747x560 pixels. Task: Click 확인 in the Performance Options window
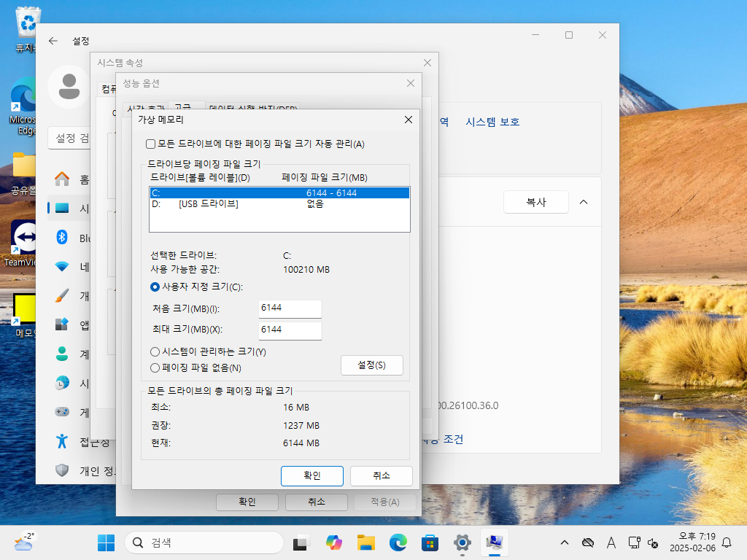pyautogui.click(x=247, y=502)
